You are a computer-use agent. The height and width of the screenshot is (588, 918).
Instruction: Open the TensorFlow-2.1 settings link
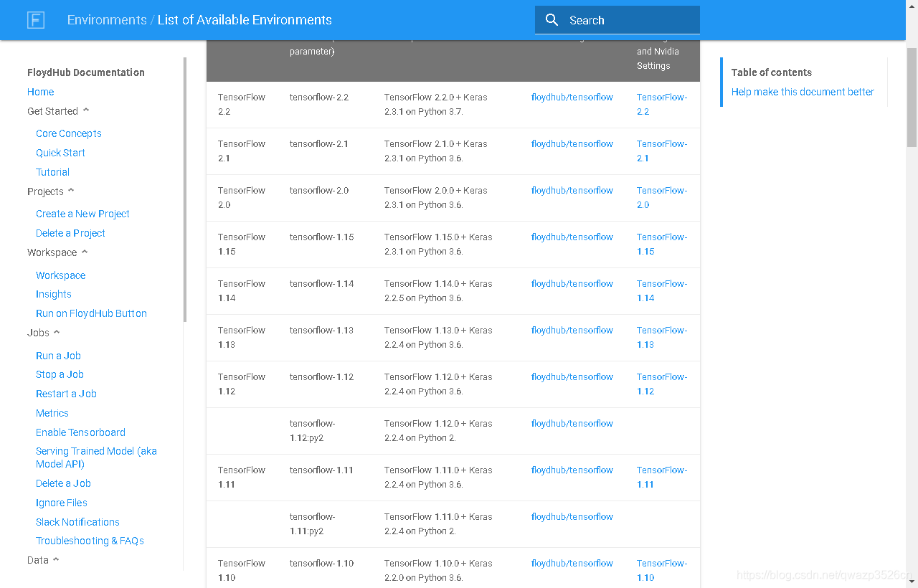coord(662,151)
